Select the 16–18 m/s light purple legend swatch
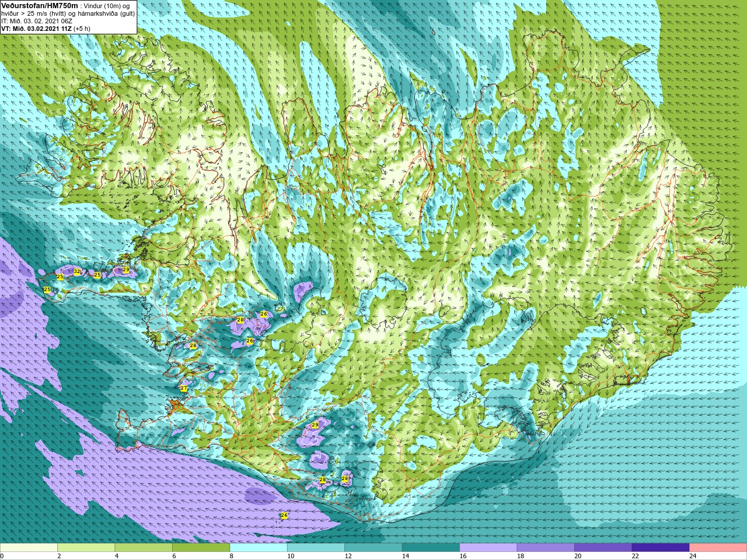747x560 pixels. tap(488, 548)
